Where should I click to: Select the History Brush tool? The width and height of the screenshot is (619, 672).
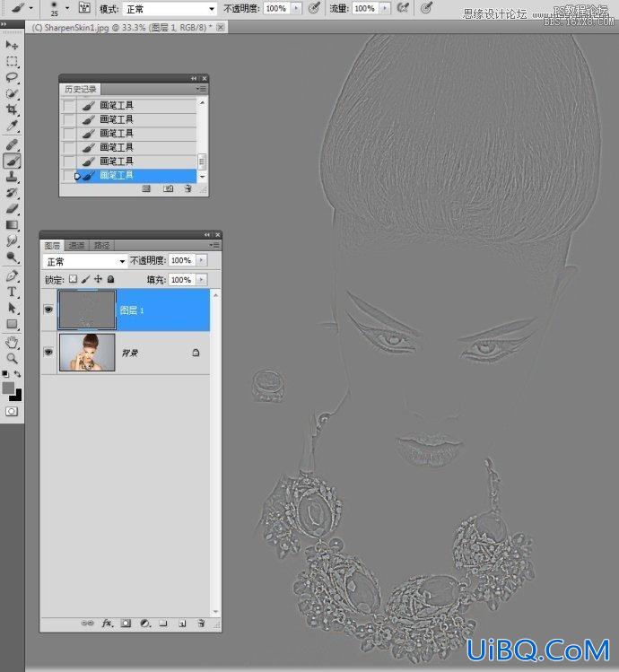click(x=12, y=193)
